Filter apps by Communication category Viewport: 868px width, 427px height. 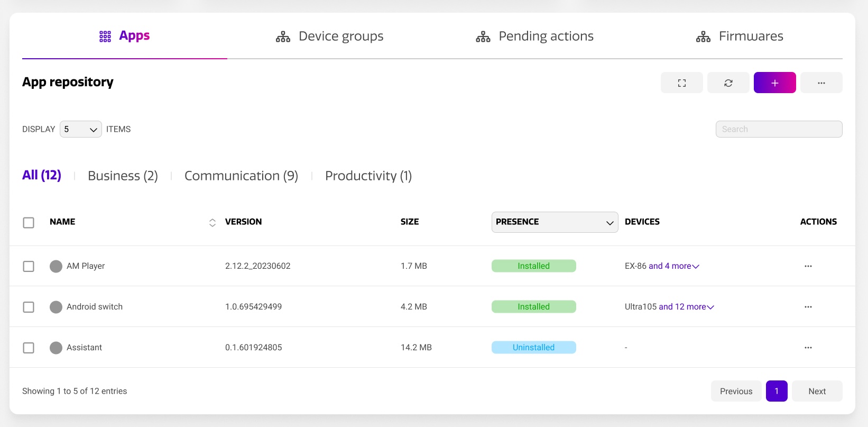tap(241, 176)
